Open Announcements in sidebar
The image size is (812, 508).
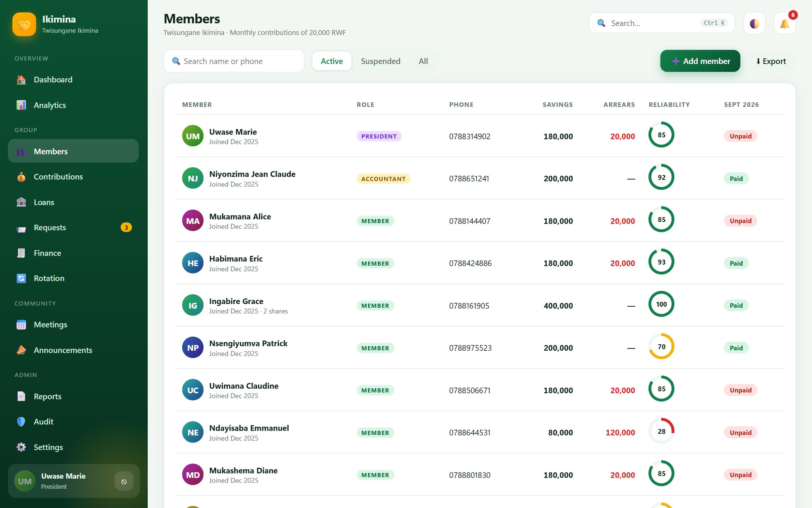click(x=73, y=350)
